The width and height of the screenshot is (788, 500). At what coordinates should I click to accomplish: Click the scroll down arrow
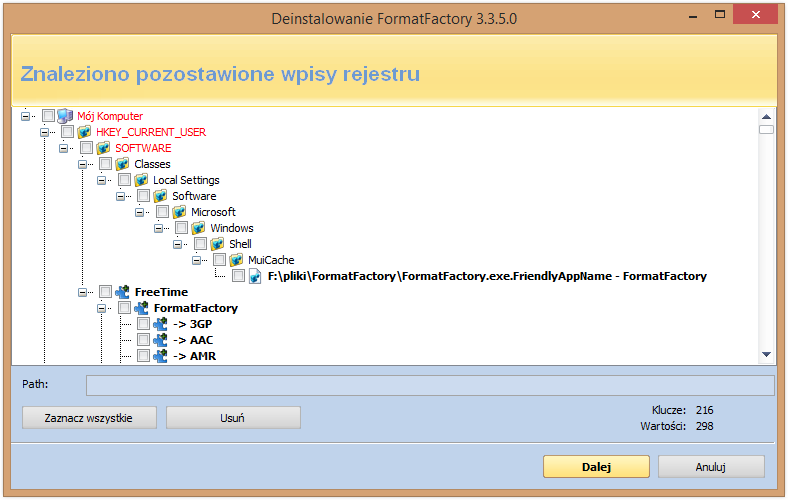pyautogui.click(x=766, y=355)
